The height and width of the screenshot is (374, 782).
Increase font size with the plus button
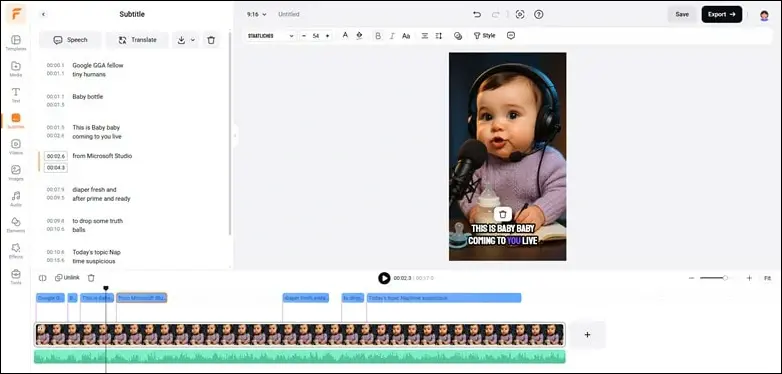click(x=327, y=36)
